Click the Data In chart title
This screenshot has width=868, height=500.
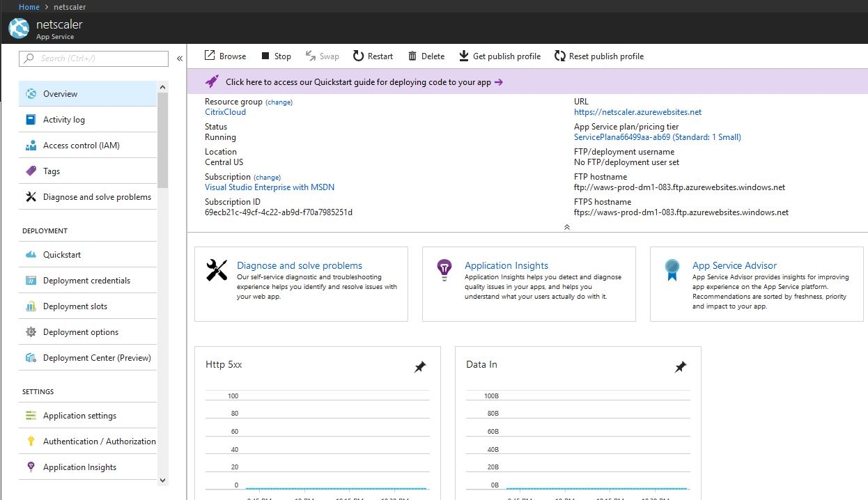[x=481, y=364]
